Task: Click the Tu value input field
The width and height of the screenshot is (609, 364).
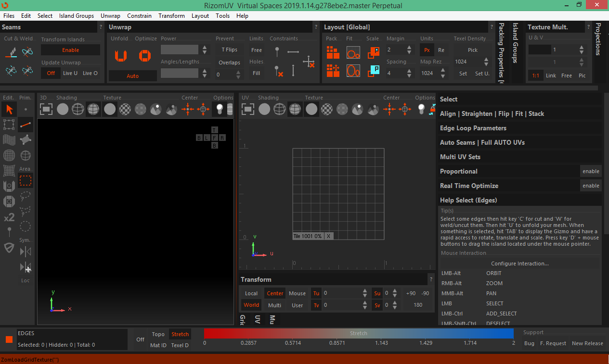Action: pos(341,293)
